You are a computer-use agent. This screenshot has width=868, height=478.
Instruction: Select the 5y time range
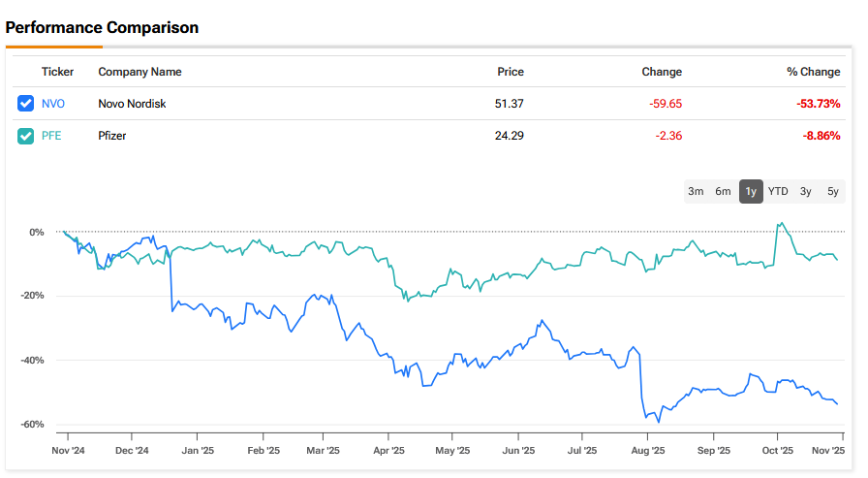coord(833,191)
